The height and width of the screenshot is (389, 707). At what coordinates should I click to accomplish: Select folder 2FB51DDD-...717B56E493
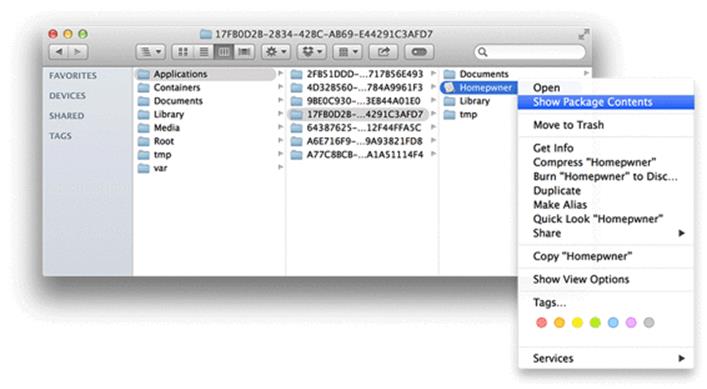tap(358, 74)
